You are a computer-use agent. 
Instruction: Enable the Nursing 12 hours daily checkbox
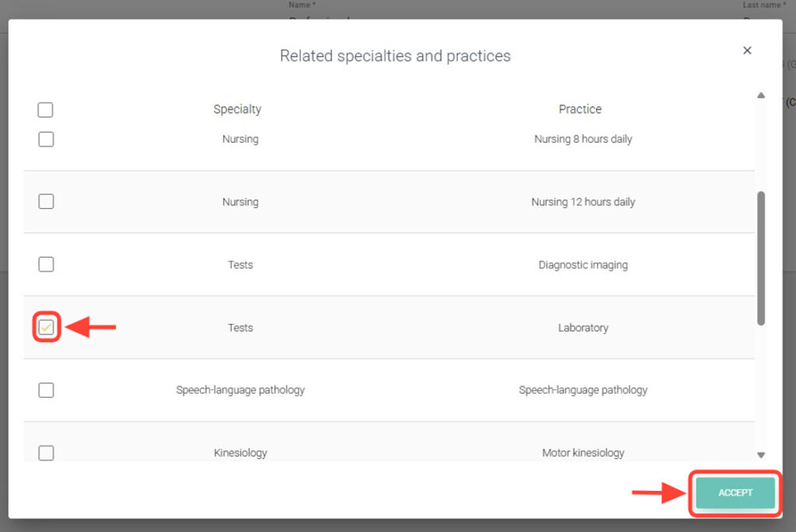[46, 202]
